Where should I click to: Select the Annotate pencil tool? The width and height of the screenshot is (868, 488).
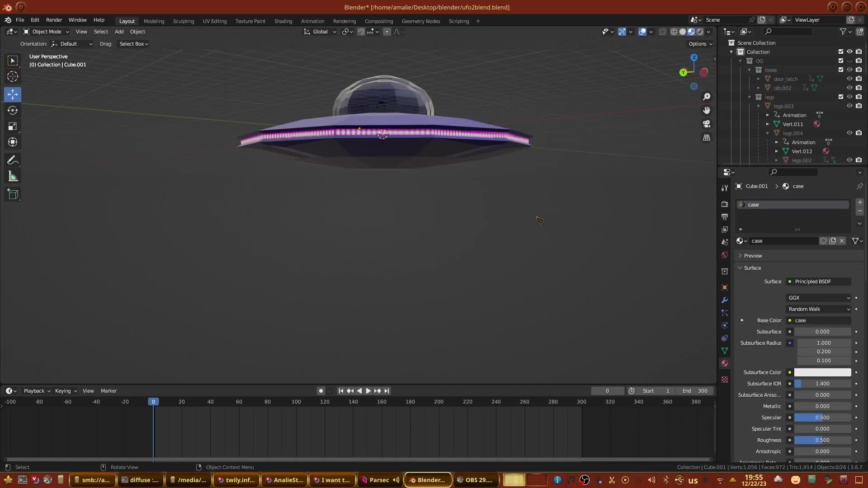pyautogui.click(x=13, y=160)
